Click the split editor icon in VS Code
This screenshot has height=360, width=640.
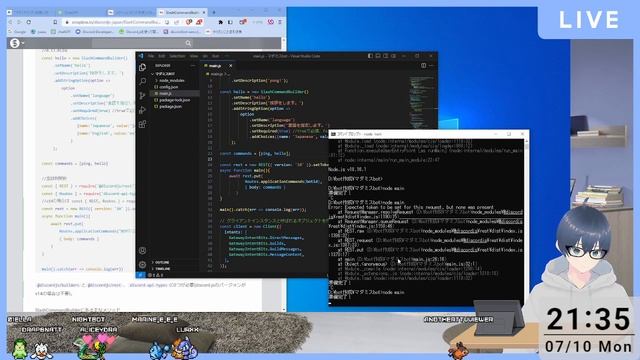tap(424, 65)
